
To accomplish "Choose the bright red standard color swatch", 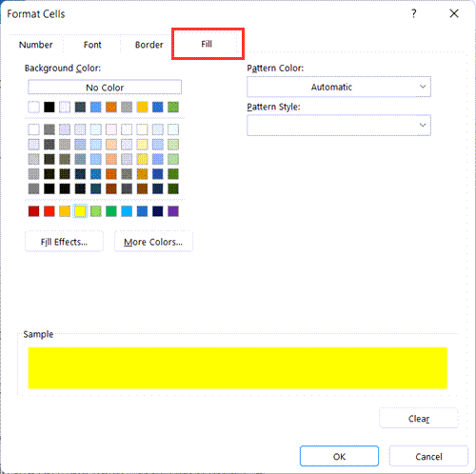I will click(x=50, y=211).
